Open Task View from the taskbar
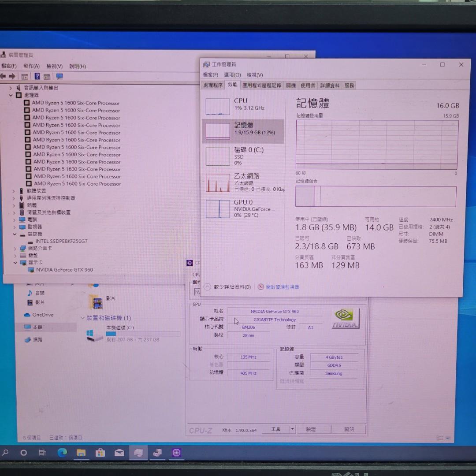The image size is (476, 476). pyautogui.click(x=42, y=453)
